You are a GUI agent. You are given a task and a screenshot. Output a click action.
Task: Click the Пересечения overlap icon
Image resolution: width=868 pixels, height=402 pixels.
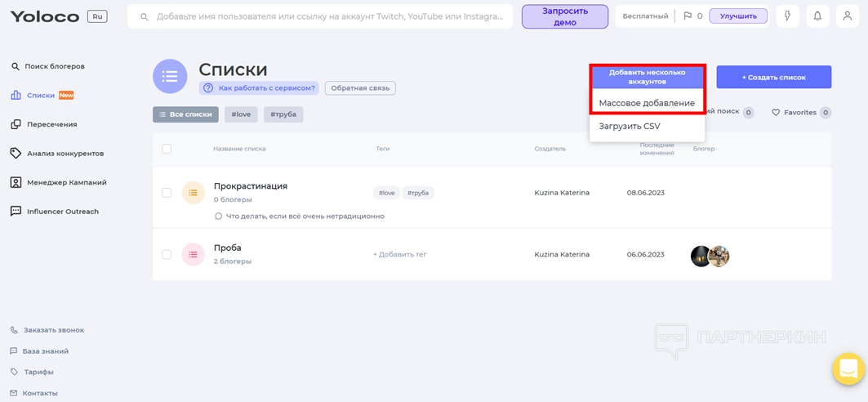pyautogui.click(x=16, y=124)
